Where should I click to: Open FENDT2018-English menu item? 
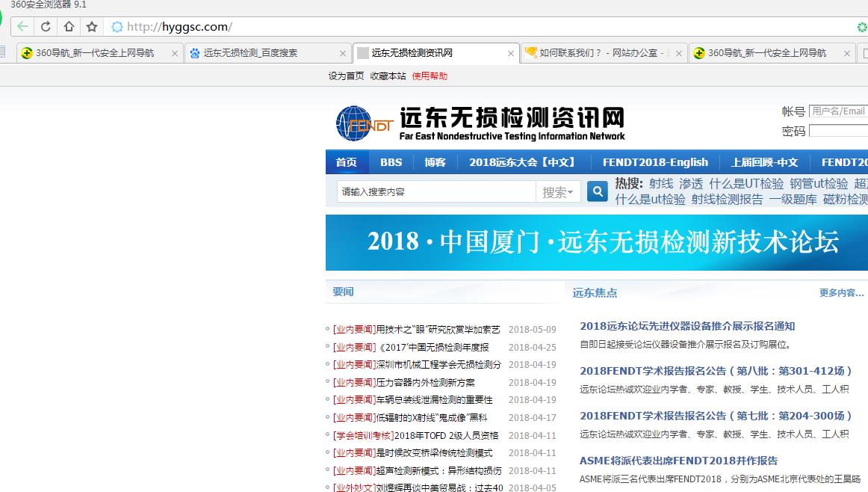(x=655, y=162)
